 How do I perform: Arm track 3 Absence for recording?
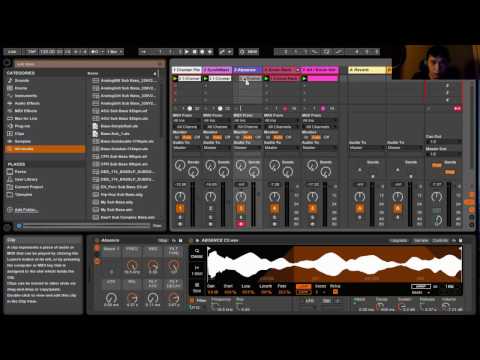point(241,224)
